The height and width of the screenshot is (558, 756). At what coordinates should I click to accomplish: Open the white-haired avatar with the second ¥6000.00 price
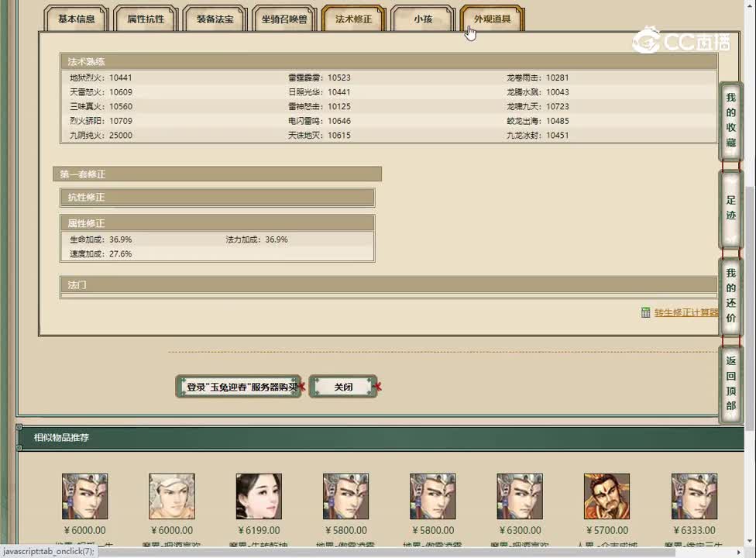(x=171, y=497)
